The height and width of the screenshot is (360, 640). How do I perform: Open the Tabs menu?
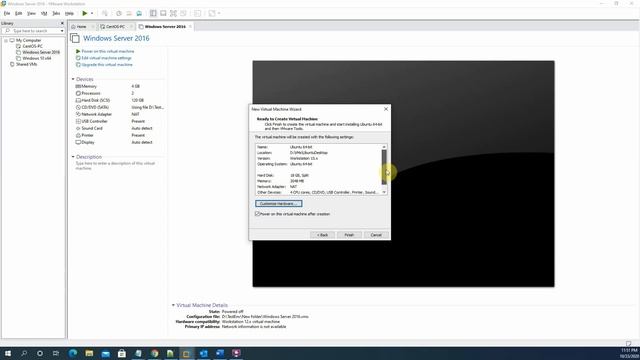[x=56, y=13]
